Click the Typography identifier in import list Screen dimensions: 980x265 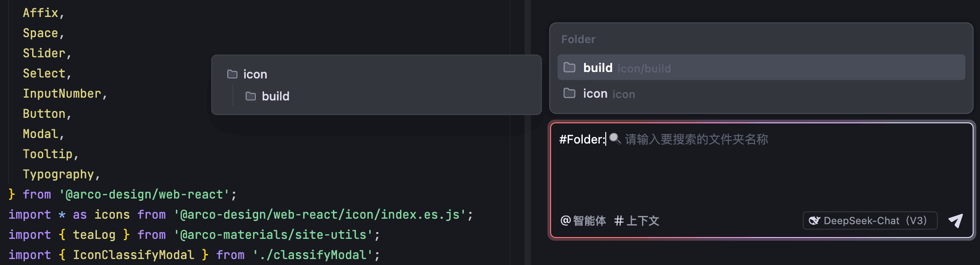(58, 174)
